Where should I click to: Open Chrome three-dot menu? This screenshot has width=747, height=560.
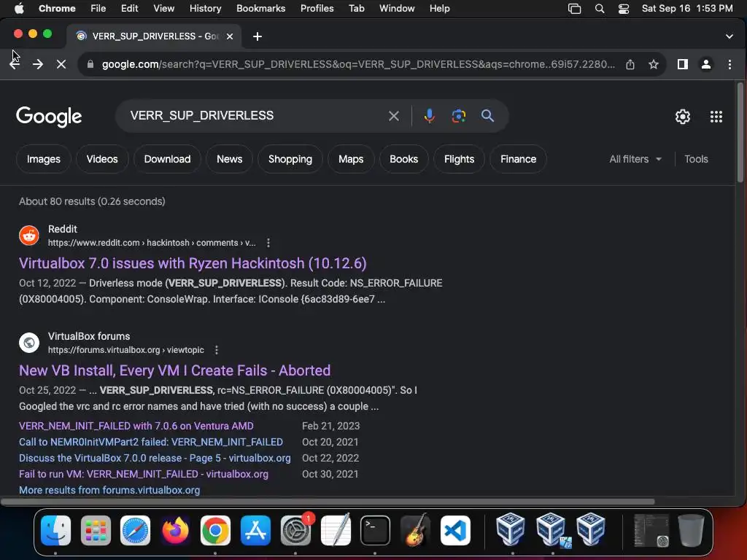click(729, 64)
